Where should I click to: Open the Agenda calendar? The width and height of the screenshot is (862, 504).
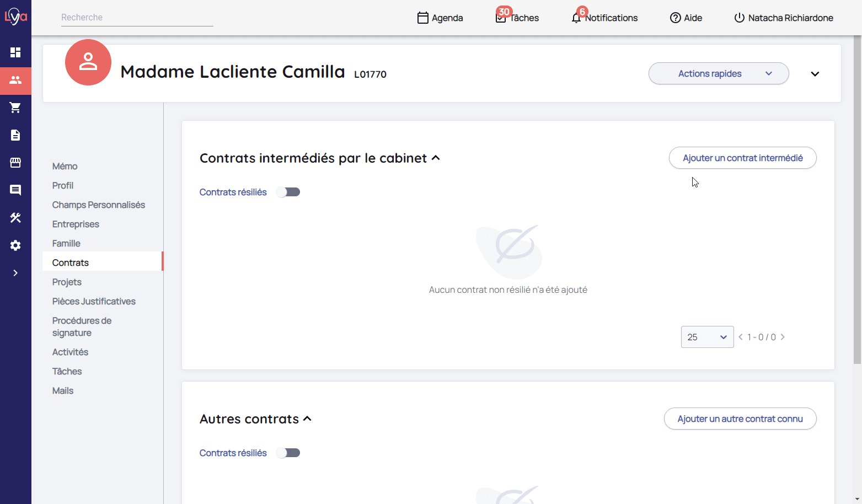point(440,18)
